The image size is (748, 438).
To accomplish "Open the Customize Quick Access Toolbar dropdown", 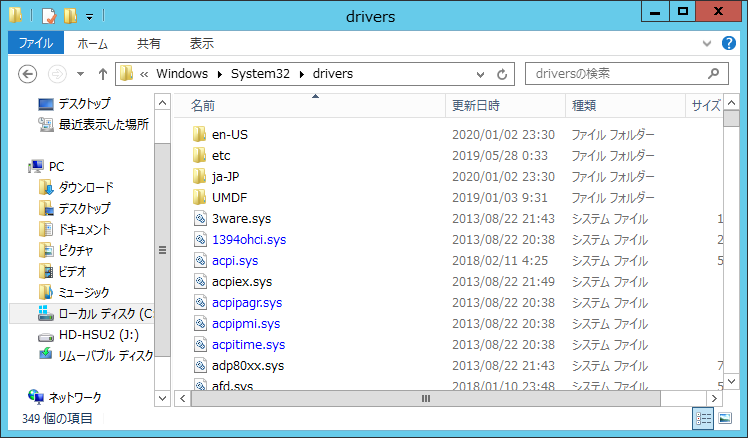I will point(89,17).
